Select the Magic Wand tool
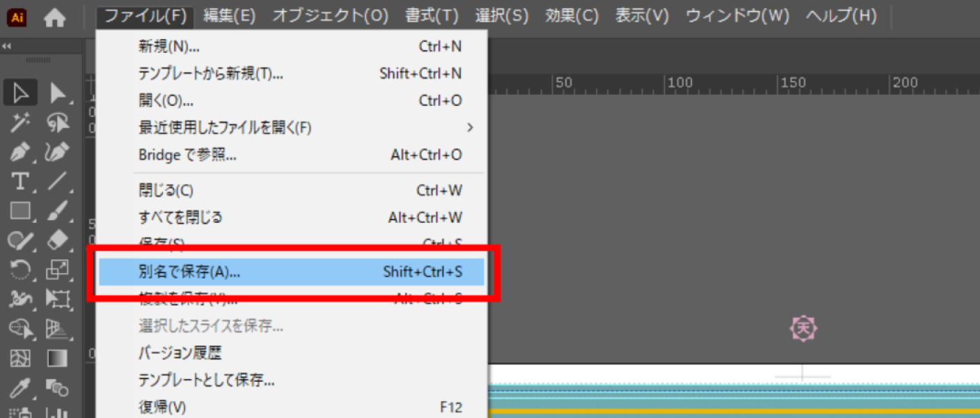Image resolution: width=980 pixels, height=418 pixels. tap(19, 123)
